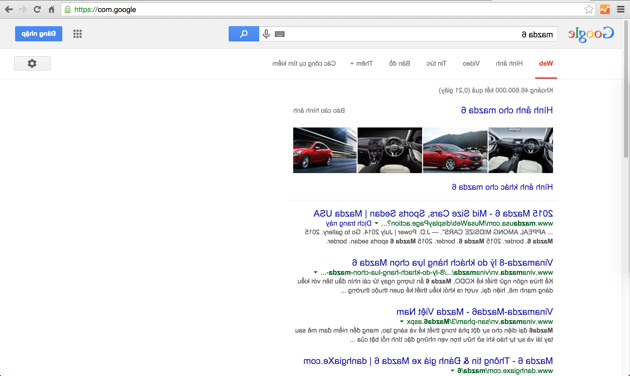Screen dimensions: 630x376
Task: Open the Chrome hamburger menu
Action: (x=620, y=9)
